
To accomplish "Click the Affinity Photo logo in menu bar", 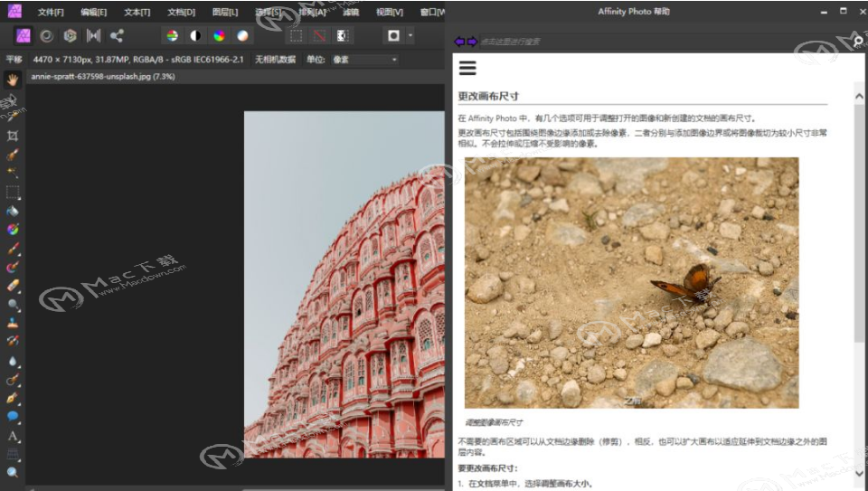I will point(15,11).
